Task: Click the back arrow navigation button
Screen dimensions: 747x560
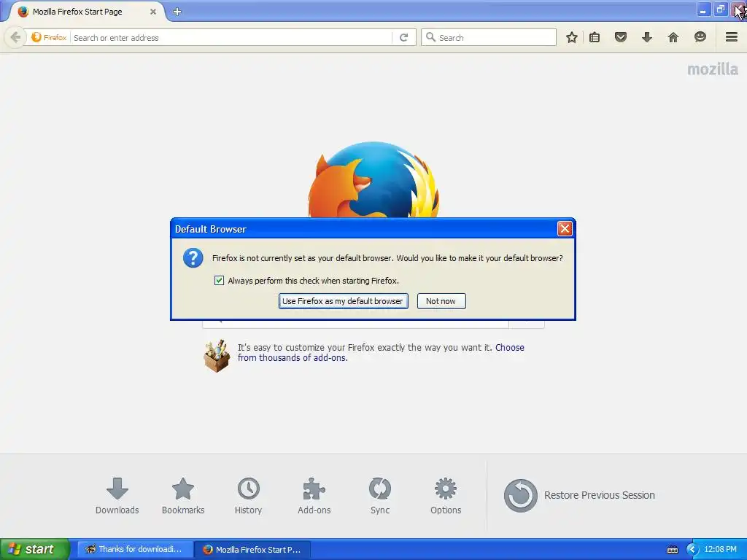Action: [15, 37]
